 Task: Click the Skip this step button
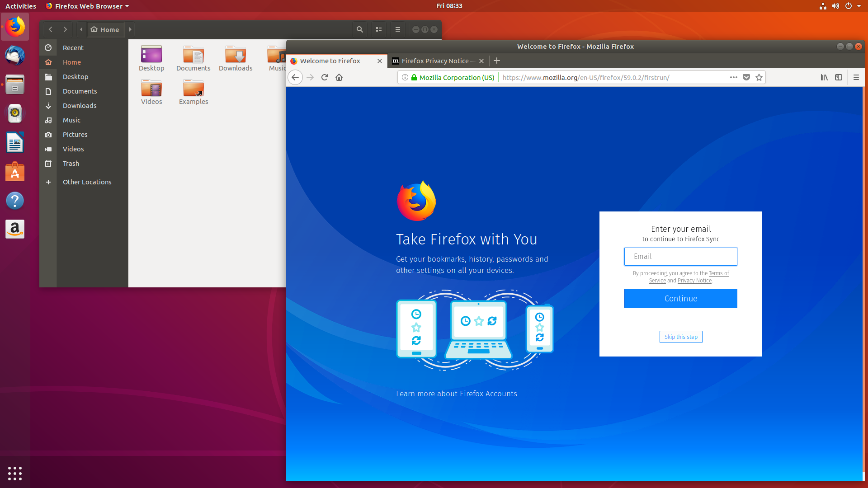coord(681,337)
